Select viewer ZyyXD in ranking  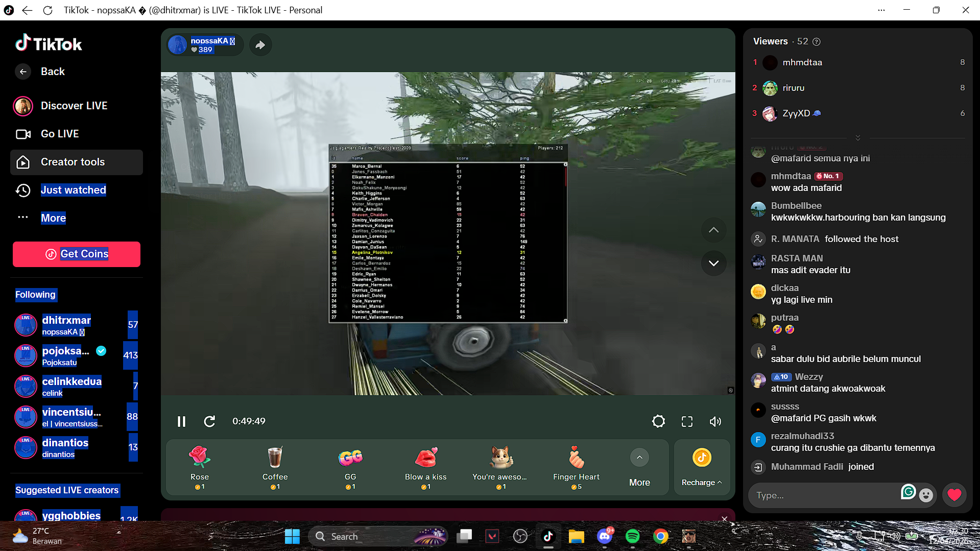[858, 113]
